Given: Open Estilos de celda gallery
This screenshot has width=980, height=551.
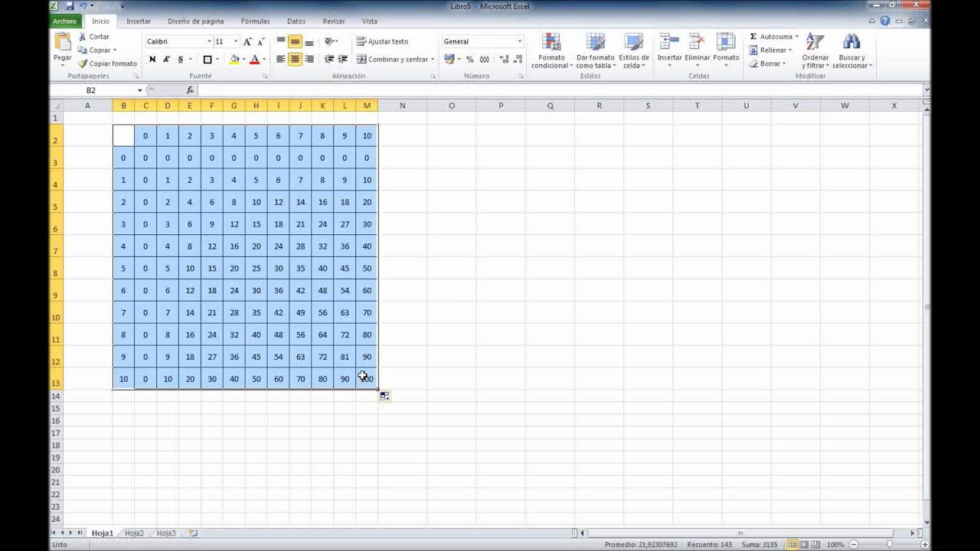Looking at the screenshot, I should tap(634, 51).
